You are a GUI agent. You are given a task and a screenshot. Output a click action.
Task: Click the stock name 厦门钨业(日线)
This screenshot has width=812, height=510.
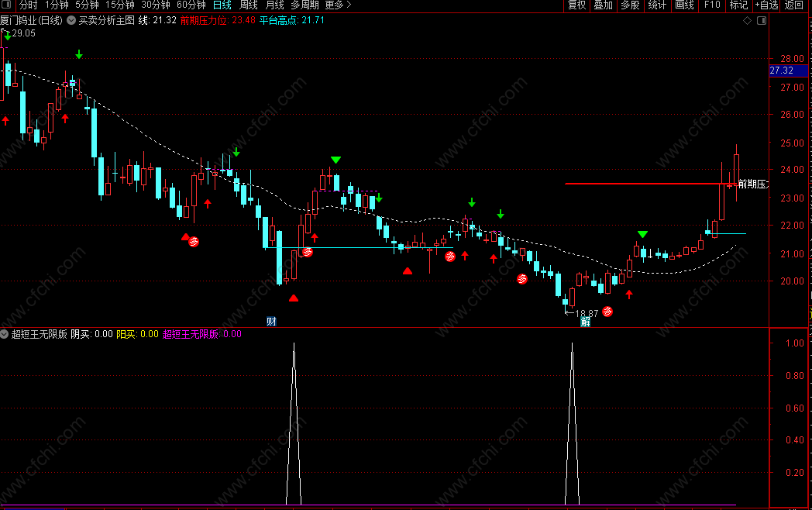click(x=31, y=20)
